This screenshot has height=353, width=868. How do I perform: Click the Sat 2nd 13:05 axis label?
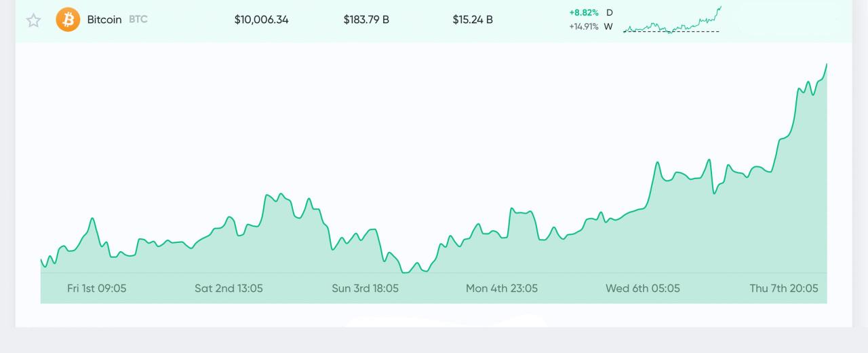(229, 289)
